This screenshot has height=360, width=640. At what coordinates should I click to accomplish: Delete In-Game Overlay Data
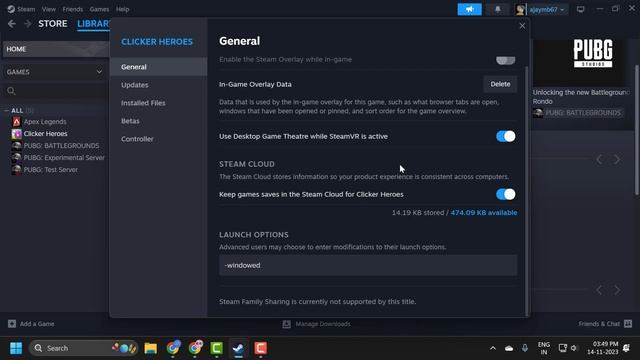tap(500, 84)
